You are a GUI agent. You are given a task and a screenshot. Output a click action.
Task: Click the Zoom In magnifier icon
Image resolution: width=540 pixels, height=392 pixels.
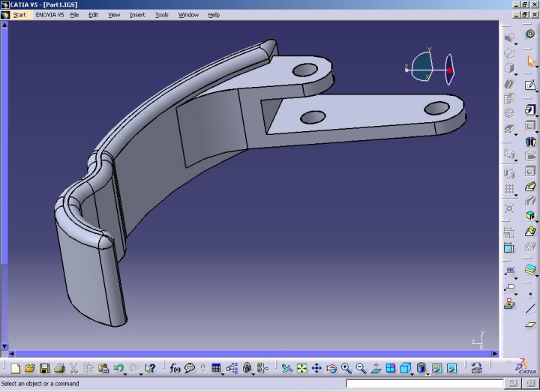coord(346,368)
